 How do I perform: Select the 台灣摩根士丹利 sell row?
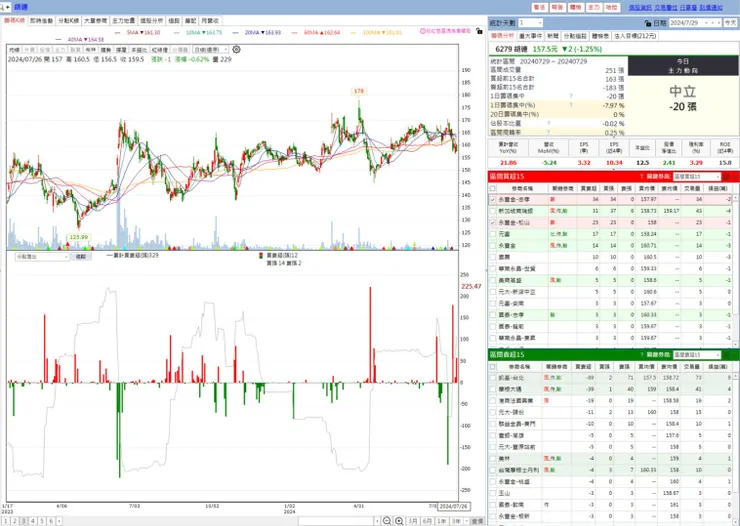pyautogui.click(x=610, y=470)
